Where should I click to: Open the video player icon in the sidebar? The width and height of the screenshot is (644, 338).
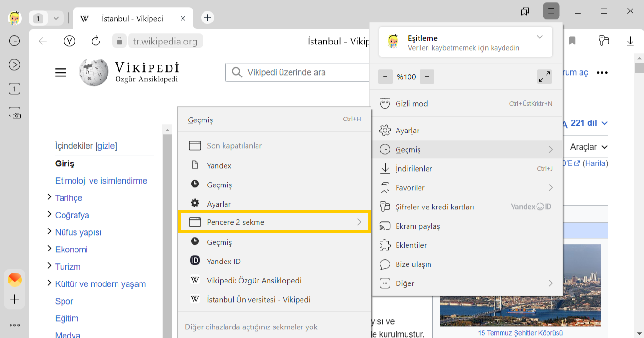tap(14, 65)
